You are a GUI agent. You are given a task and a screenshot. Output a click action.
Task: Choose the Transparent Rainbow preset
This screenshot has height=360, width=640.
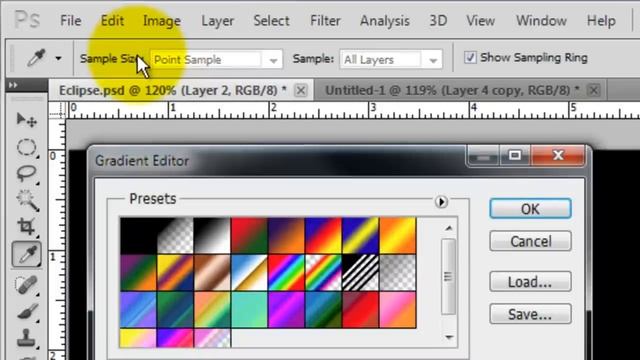[324, 273]
